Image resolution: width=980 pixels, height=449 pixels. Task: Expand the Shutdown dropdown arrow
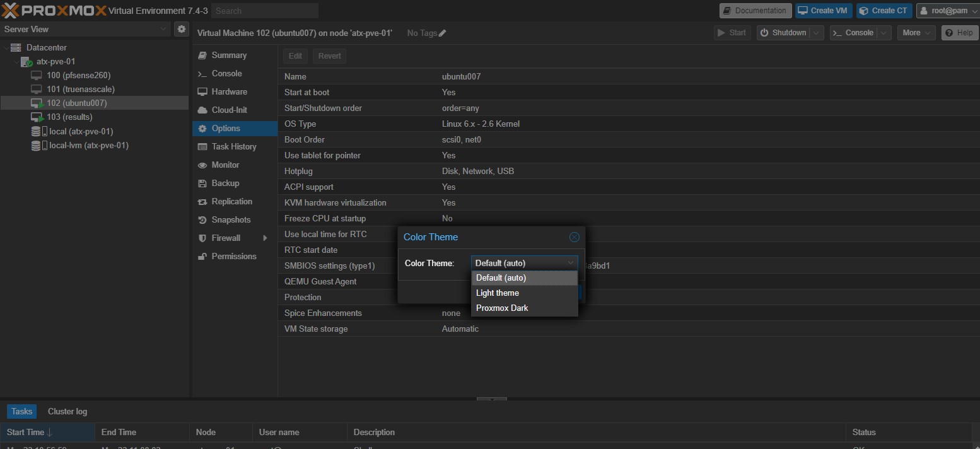pos(817,33)
